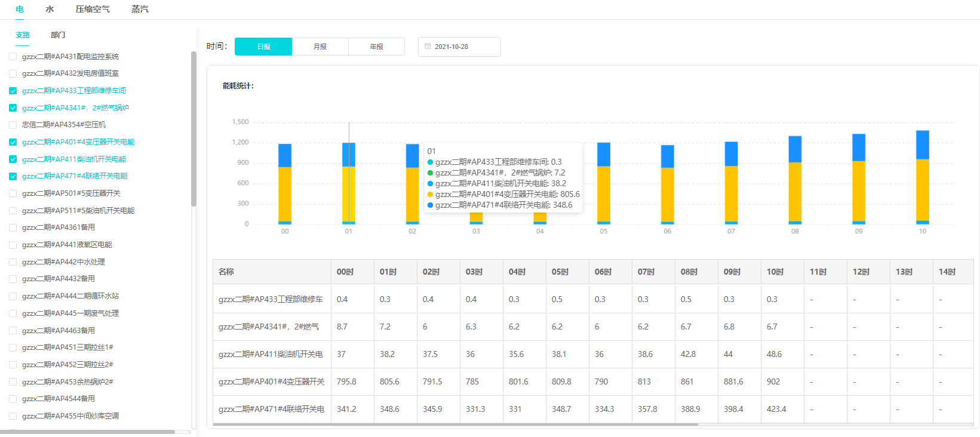
Task: Switch to the 电 tab
Action: [20, 10]
